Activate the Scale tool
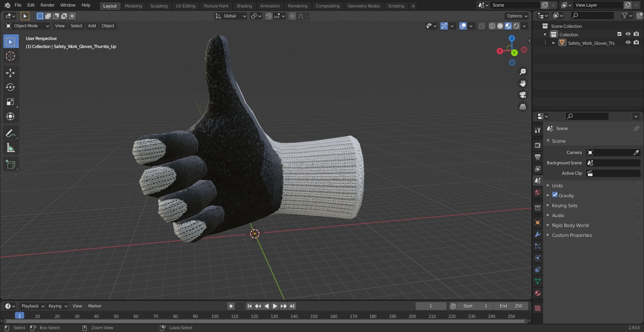Viewport: 644px width, 332px height. pos(10,102)
